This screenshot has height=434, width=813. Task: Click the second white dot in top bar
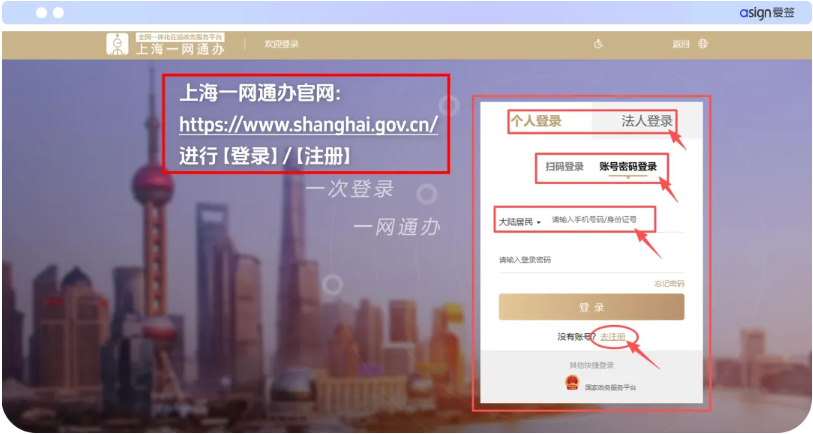pyautogui.click(x=58, y=13)
